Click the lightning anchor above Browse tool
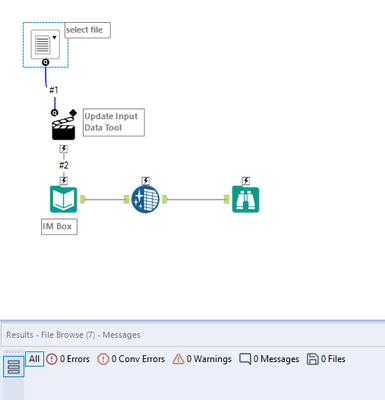Image resolution: width=385 pixels, height=400 pixels. 246,181
